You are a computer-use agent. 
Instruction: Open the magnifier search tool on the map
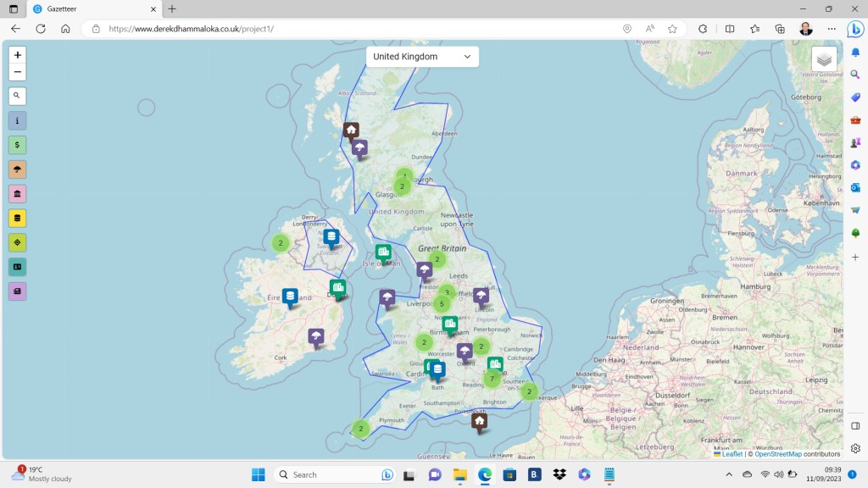pyautogui.click(x=18, y=96)
